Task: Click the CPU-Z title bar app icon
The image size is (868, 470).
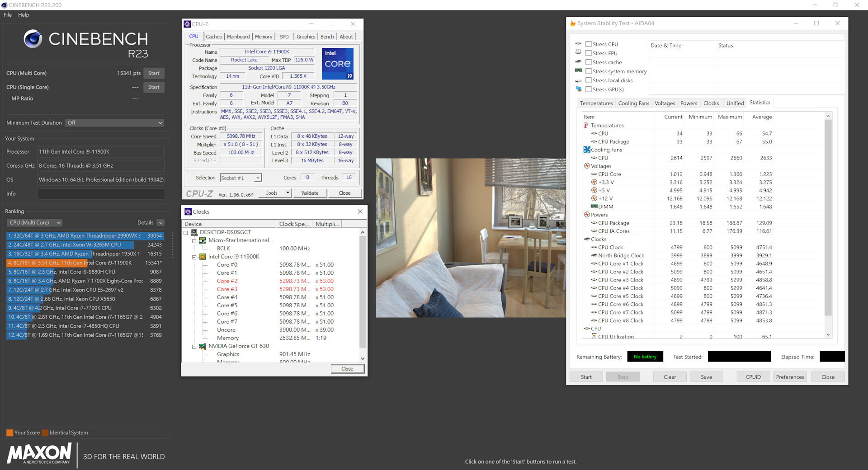Action: pyautogui.click(x=187, y=24)
